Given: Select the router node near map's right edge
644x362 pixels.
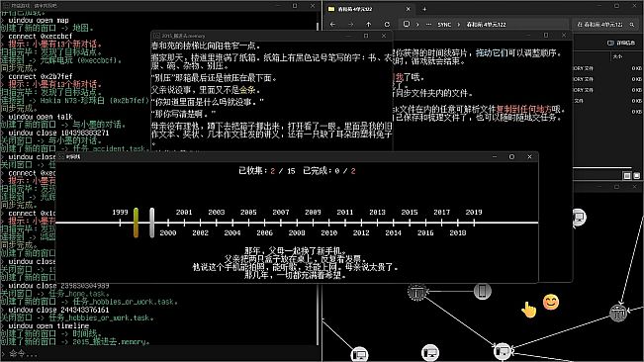Looking at the screenshot, I should [617, 313].
